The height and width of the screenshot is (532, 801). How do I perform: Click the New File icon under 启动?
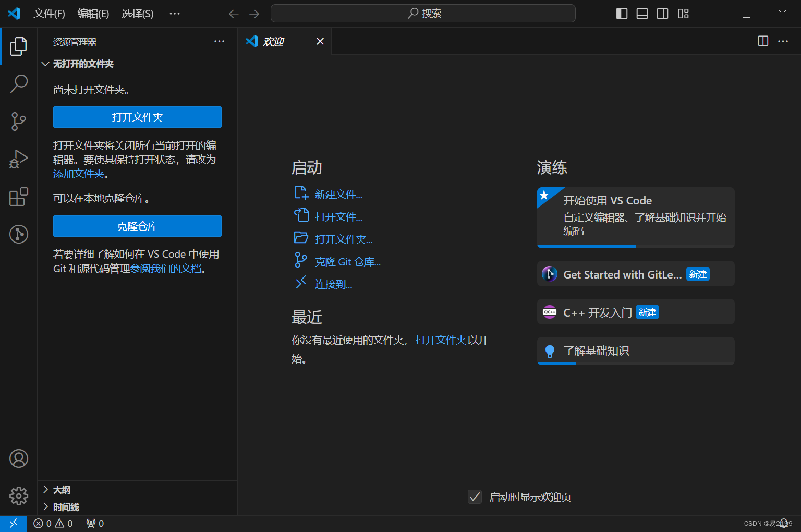coord(301,193)
